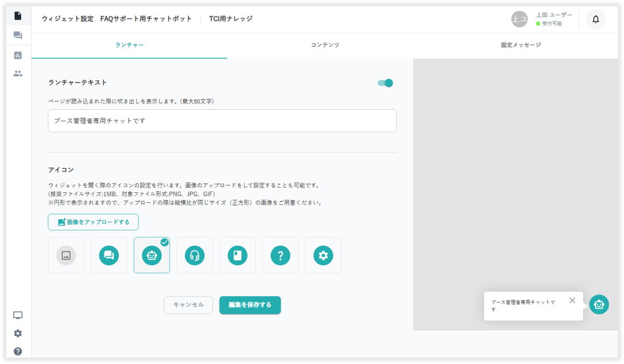Image resolution: width=624 pixels, height=364 pixels.
Task: Click the 受付可能 status label
Action: coord(552,24)
